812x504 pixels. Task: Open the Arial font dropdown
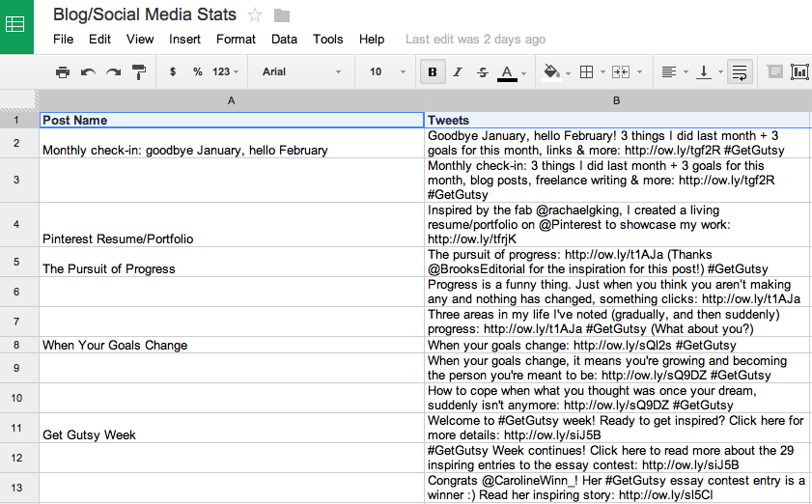(x=301, y=71)
